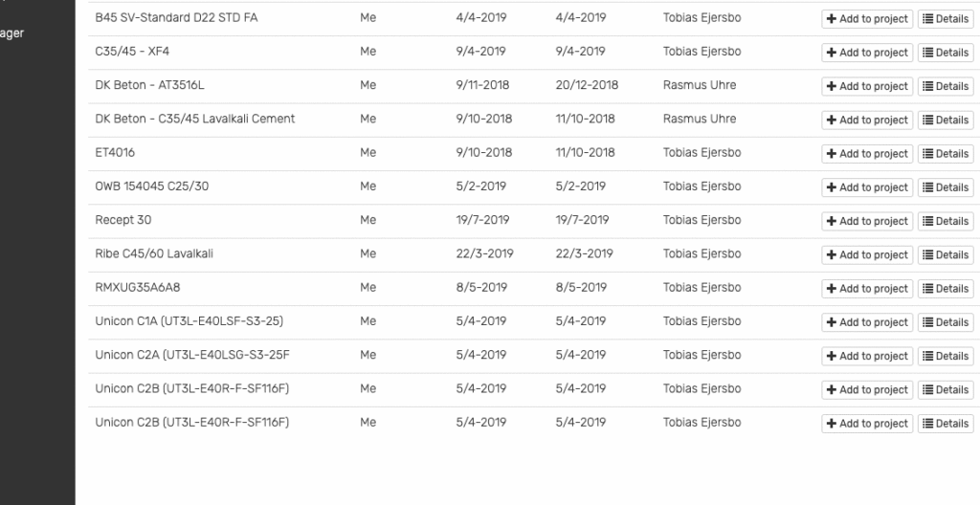Viewport: 980px width, 505px height.
Task: Click plus icon for DK Beton C35/45 Lavalkali Cement
Action: (x=832, y=120)
